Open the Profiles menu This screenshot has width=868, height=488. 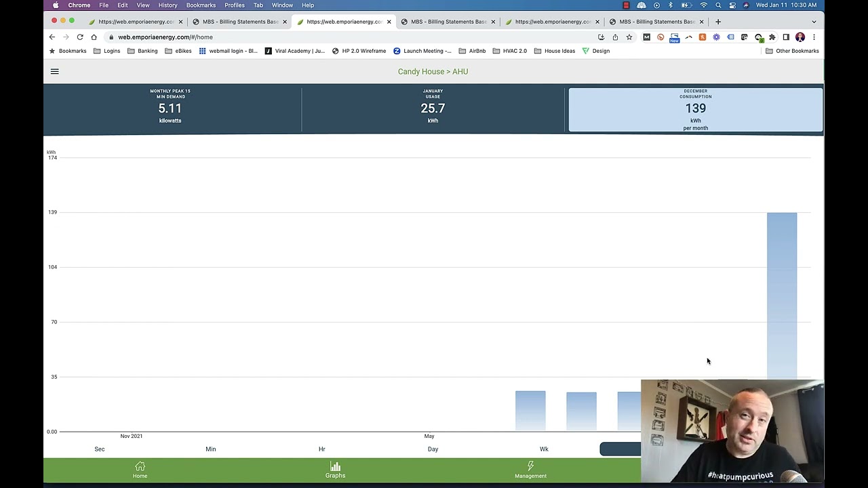pyautogui.click(x=235, y=5)
